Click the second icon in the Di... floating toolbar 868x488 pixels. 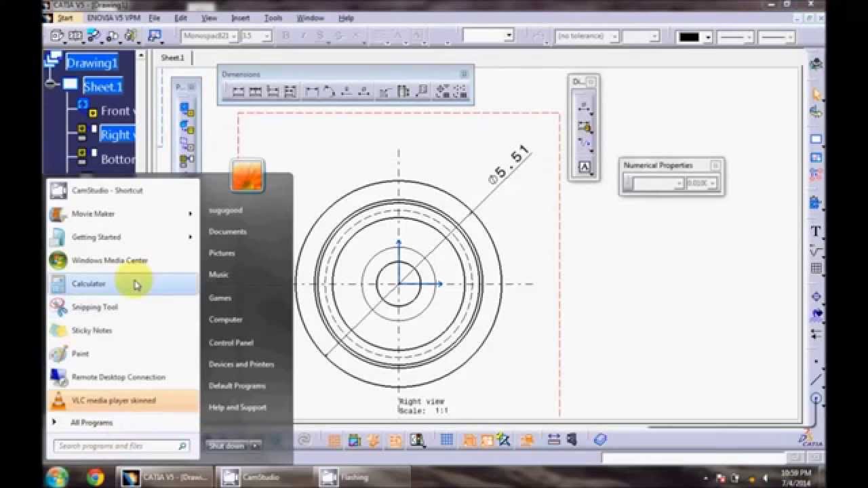point(584,127)
